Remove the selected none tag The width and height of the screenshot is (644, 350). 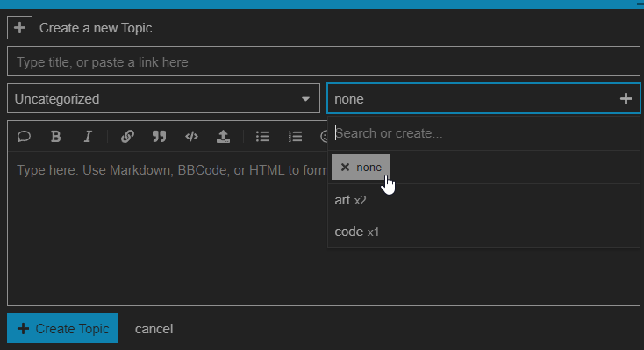tap(361, 167)
